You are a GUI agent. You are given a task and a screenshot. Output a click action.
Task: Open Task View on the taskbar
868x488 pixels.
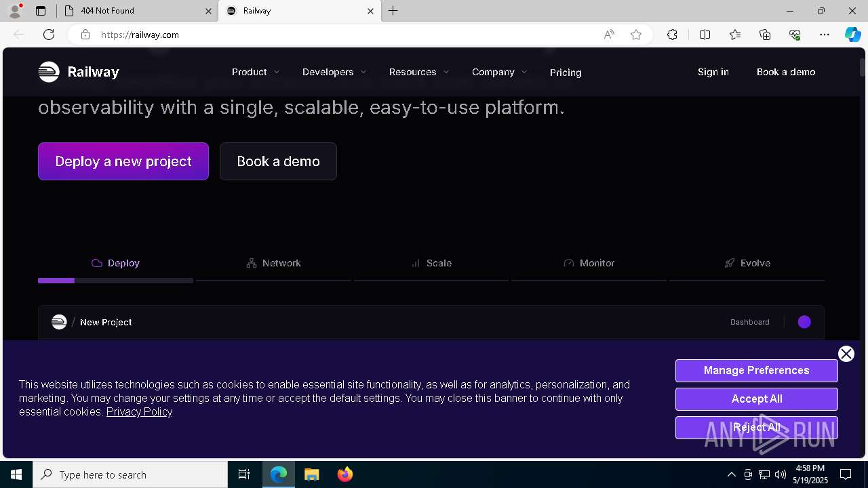(244, 474)
